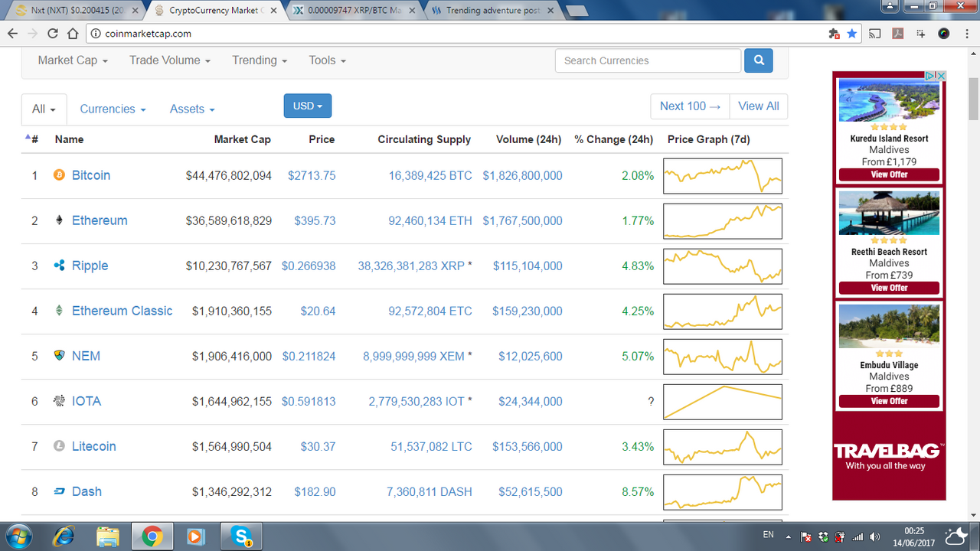Switch to Trending adventure posts tab
This screenshot has height=551, width=980.
pyautogui.click(x=493, y=11)
